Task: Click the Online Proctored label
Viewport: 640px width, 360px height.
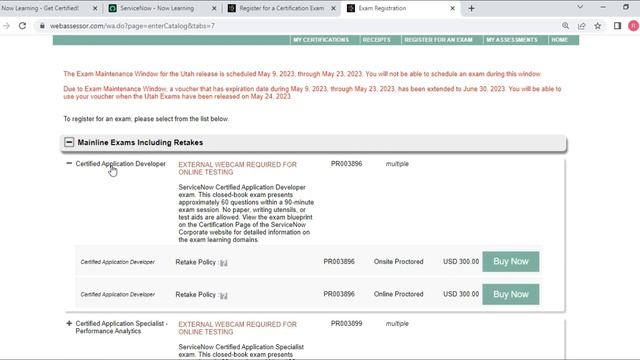Action: pos(398,294)
